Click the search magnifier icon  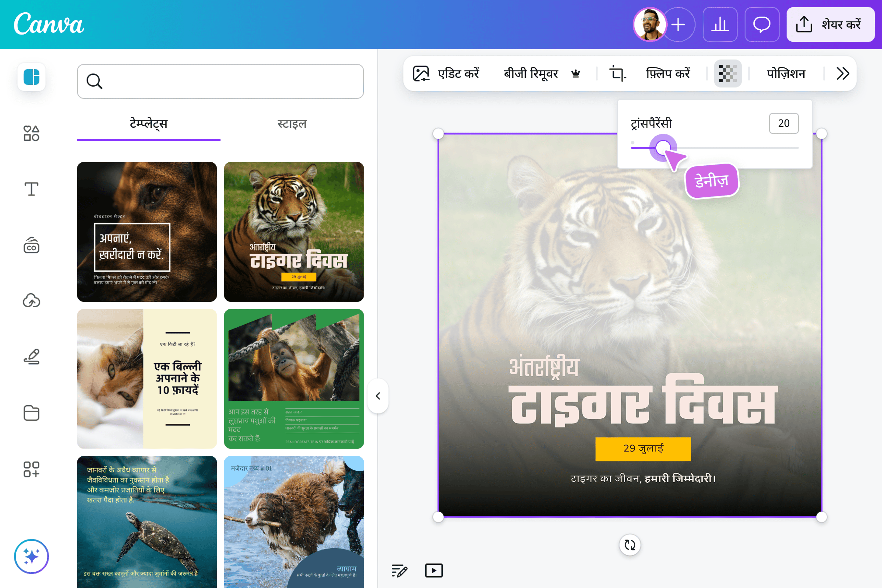pyautogui.click(x=94, y=81)
